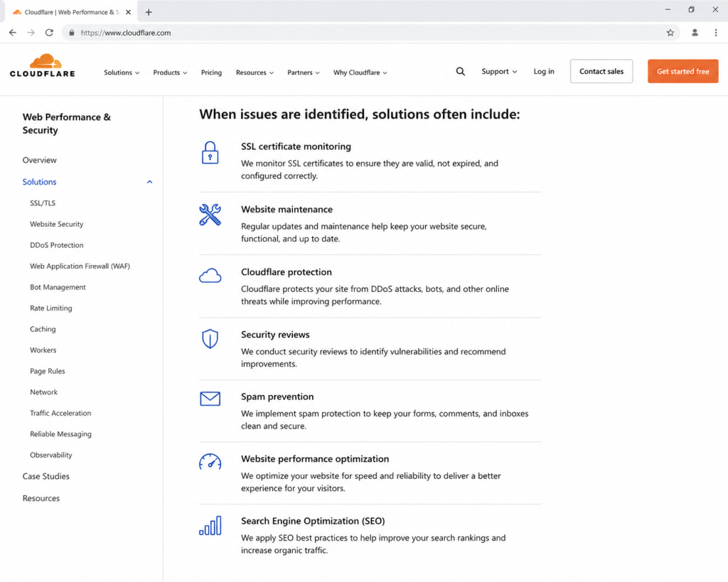728x582 pixels.
Task: Click the Cloudflare protection cloud icon
Action: (x=210, y=276)
